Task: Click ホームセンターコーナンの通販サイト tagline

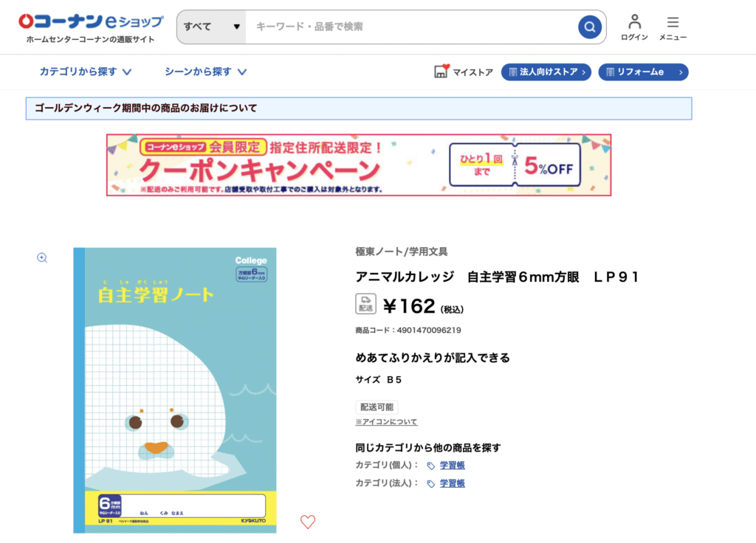Action: click(91, 40)
